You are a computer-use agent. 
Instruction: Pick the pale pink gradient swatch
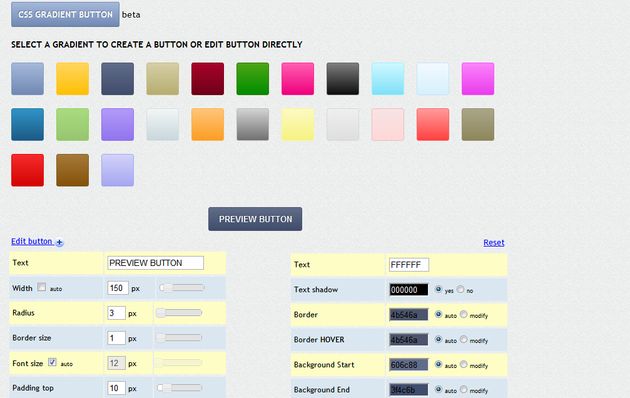(x=388, y=125)
